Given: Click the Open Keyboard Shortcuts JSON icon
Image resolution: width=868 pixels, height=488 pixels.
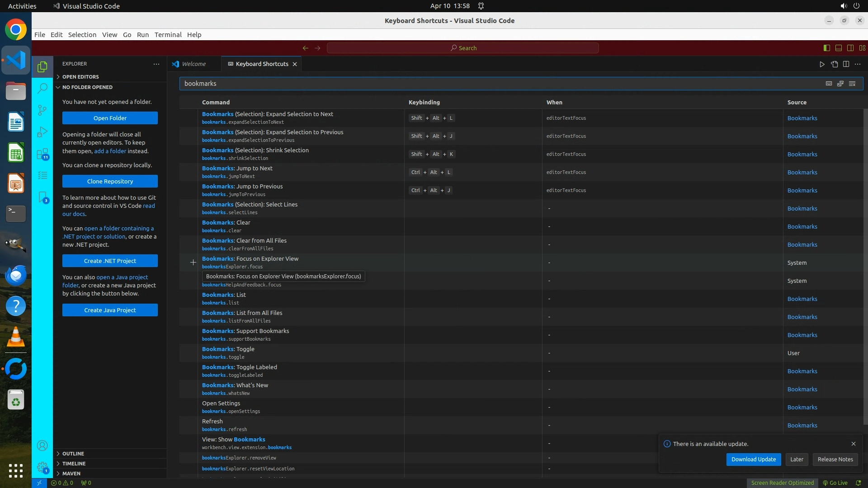Looking at the screenshot, I should coord(834,64).
